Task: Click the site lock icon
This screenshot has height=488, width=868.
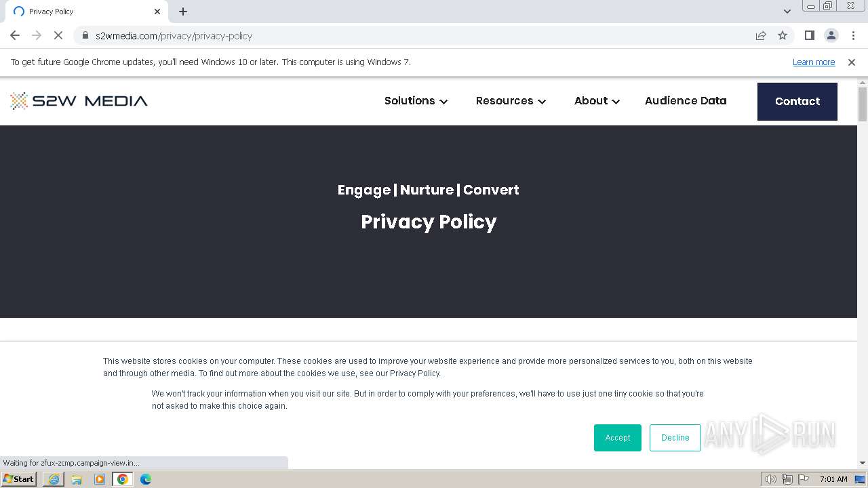Action: point(85,35)
